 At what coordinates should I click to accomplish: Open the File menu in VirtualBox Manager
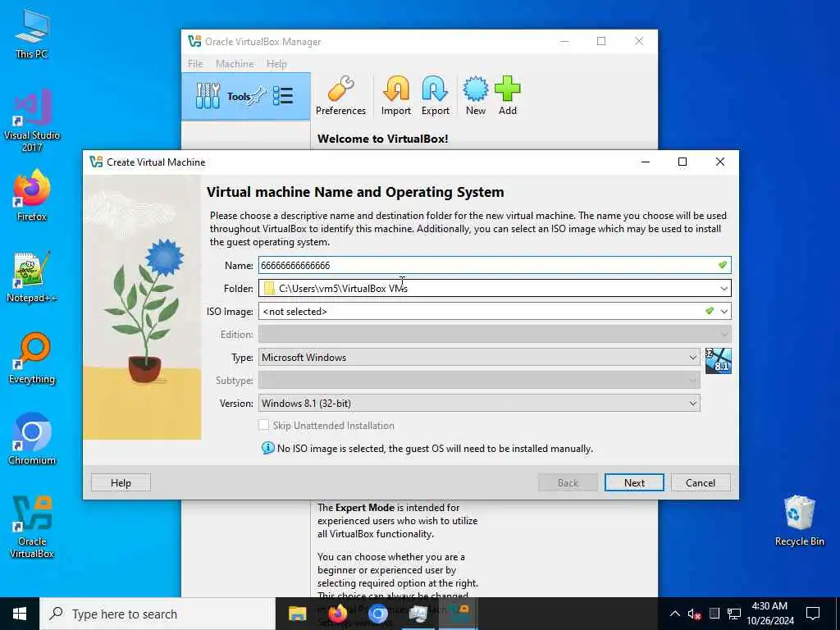(195, 63)
